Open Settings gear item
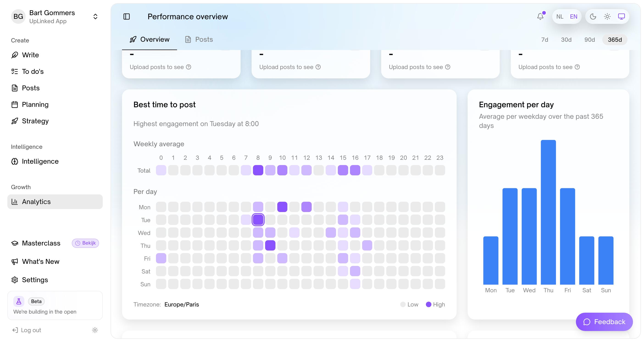644x342 pixels. point(55,280)
